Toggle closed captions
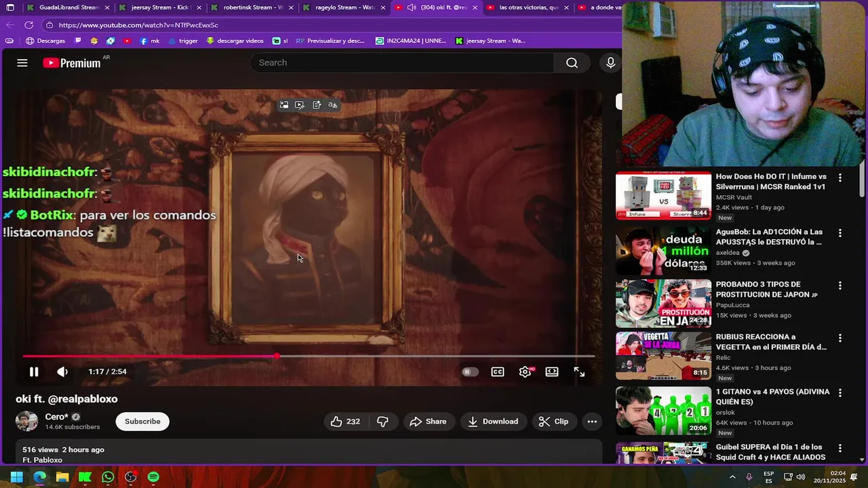868x488 pixels. pyautogui.click(x=498, y=371)
